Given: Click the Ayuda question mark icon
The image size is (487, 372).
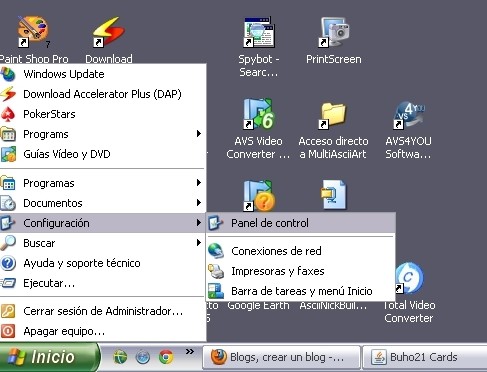Looking at the screenshot, I should pyautogui.click(x=8, y=263).
